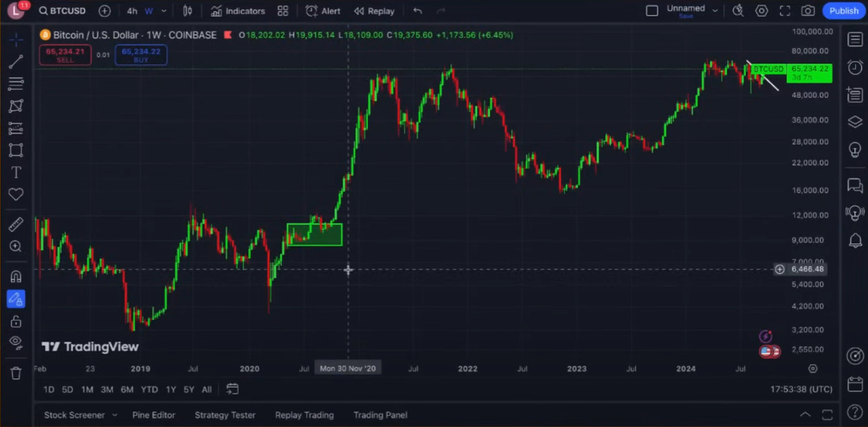The image size is (868, 427).
Task: Enter fullscreen mode
Action: tap(784, 11)
